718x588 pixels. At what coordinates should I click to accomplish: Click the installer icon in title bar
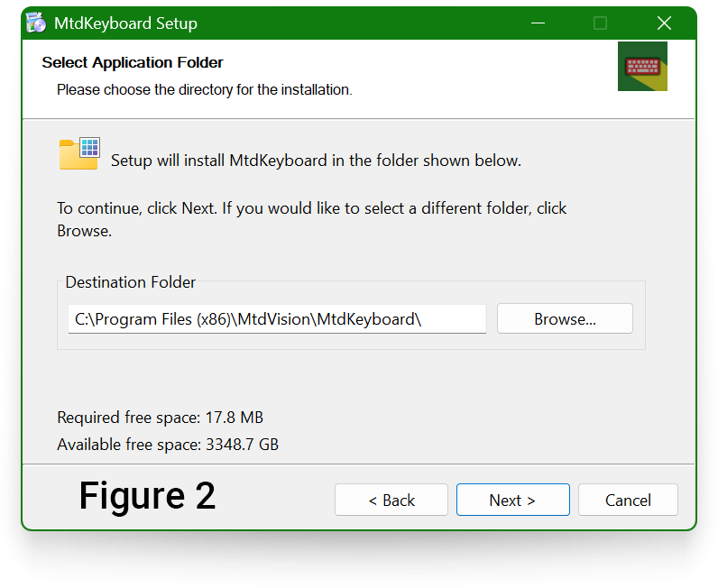point(36,23)
